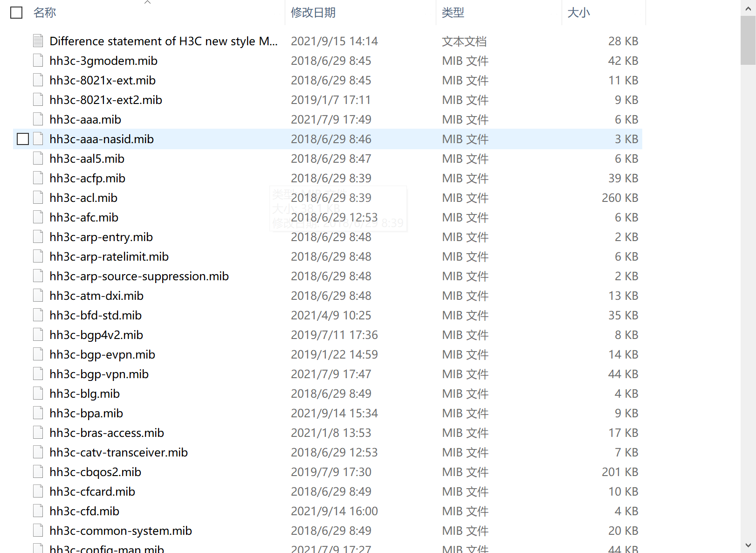This screenshot has width=756, height=553.
Task: Click the 39 KB size value
Action: tap(623, 178)
